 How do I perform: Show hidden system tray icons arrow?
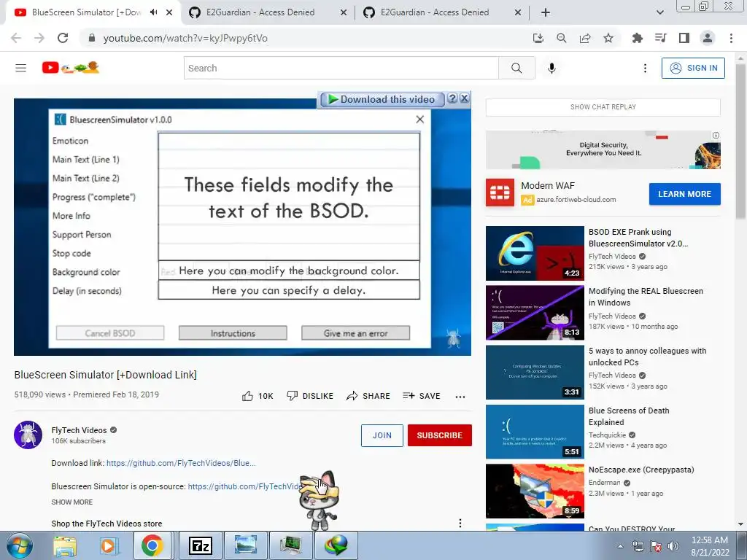(x=620, y=546)
